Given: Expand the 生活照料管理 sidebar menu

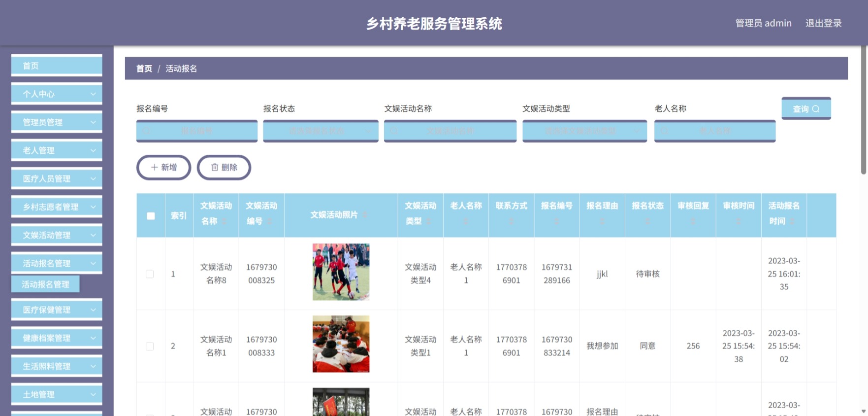Looking at the screenshot, I should (57, 366).
